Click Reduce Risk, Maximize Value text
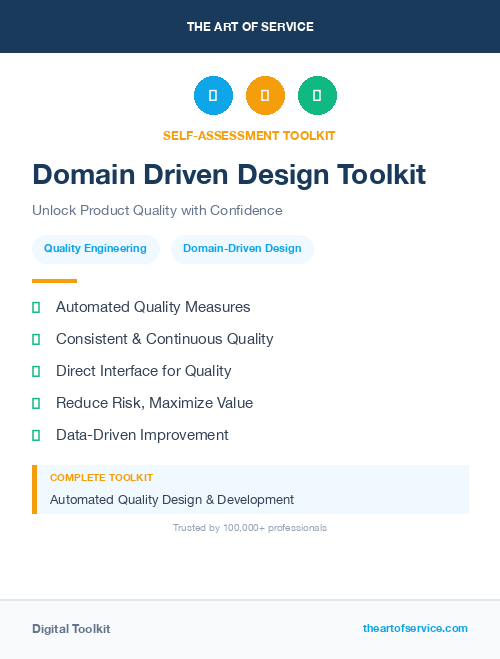The width and height of the screenshot is (500, 659). pos(155,403)
